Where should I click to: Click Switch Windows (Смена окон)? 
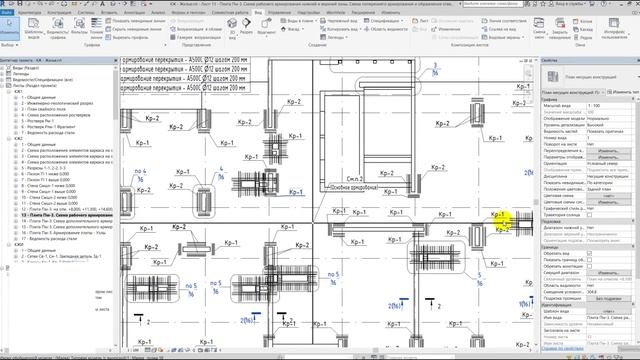click(539, 28)
